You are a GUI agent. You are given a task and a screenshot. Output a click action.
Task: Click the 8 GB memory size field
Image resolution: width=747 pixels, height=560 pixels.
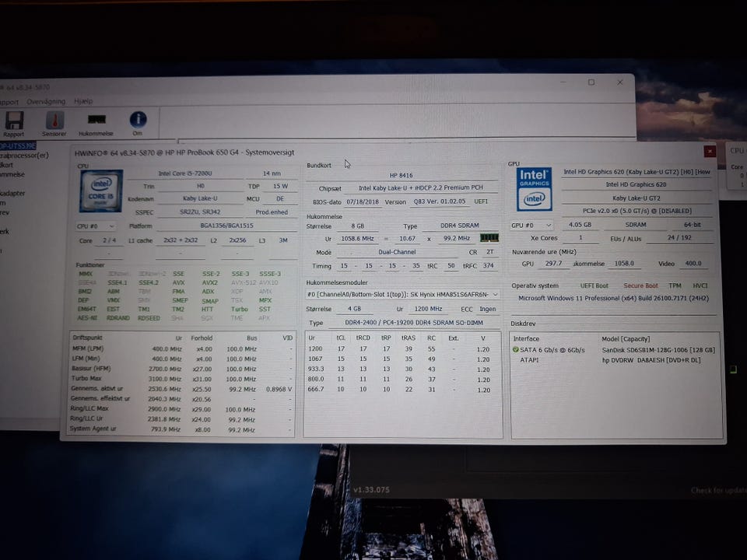(357, 226)
